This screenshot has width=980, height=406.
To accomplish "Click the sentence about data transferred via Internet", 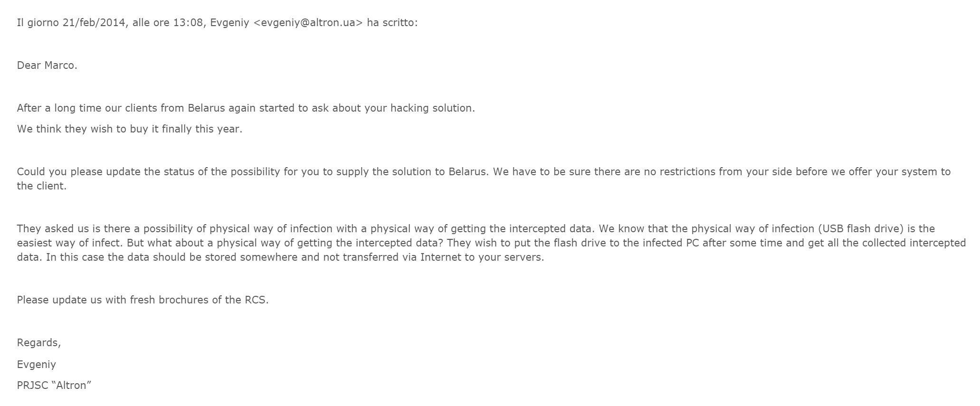I will pos(295,257).
